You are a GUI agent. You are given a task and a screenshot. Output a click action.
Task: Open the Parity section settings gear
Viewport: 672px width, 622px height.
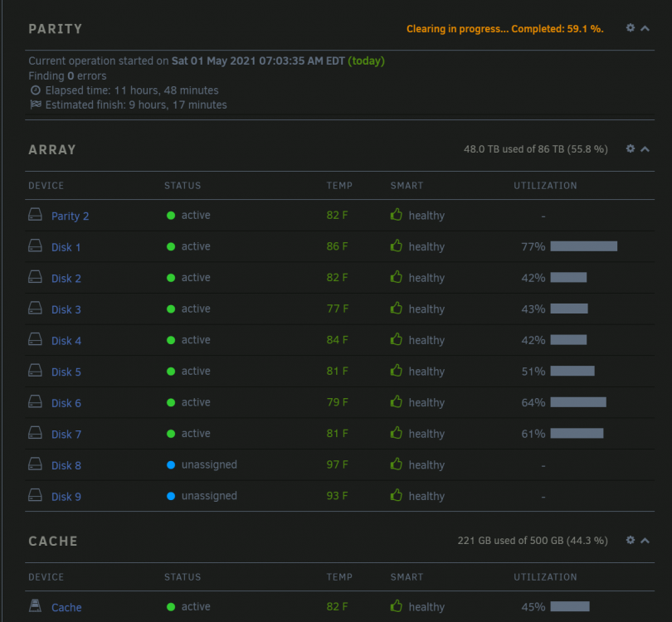click(630, 28)
